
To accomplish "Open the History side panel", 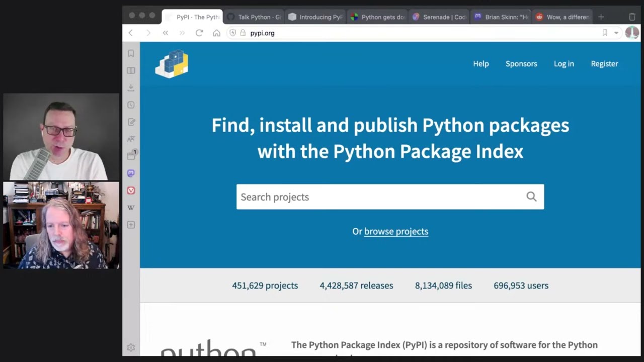I will coord(131,105).
